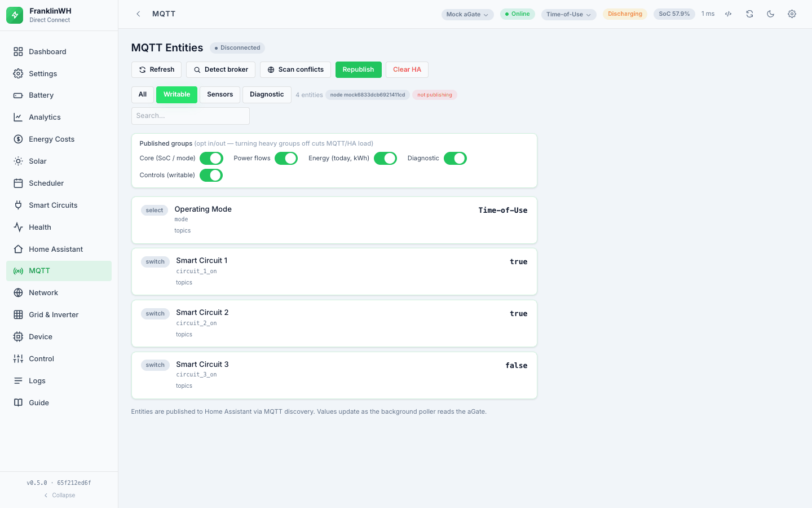Viewport: 812px width, 508px height.
Task: Open the Solar sun icon
Action: [18, 161]
